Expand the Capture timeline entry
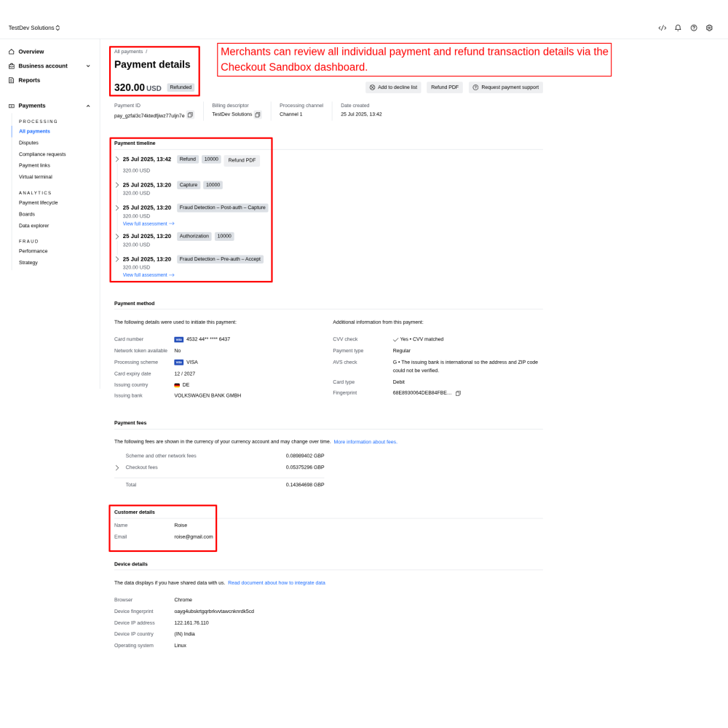 point(116,185)
